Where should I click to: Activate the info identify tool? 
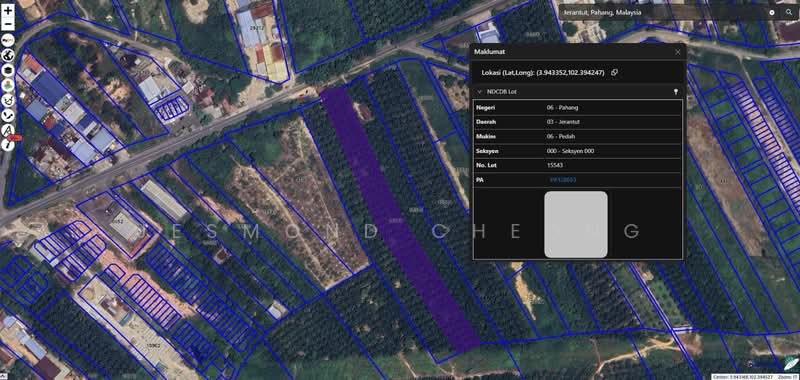click(x=8, y=144)
